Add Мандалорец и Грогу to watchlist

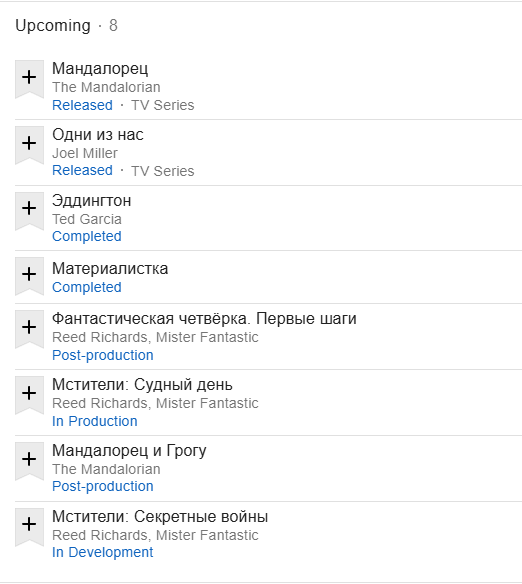pyautogui.click(x=29, y=461)
